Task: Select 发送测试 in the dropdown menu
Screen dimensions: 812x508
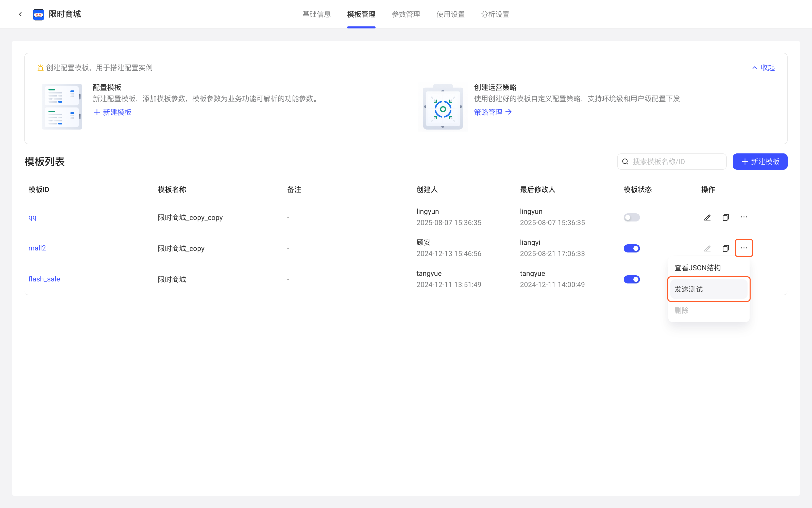Action: click(709, 289)
